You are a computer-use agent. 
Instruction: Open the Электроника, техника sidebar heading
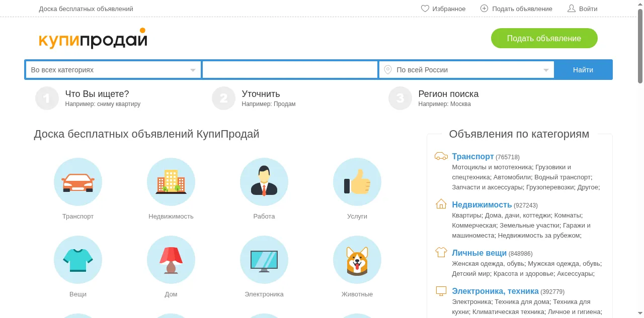495,291
